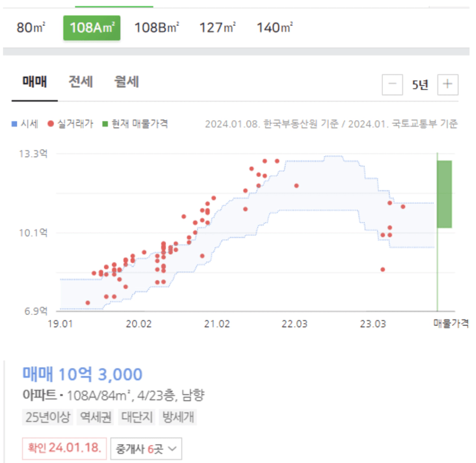This screenshot has width=476, height=463.
Task: Expand the 중개사 6곳 dropdown
Action: tap(146, 448)
